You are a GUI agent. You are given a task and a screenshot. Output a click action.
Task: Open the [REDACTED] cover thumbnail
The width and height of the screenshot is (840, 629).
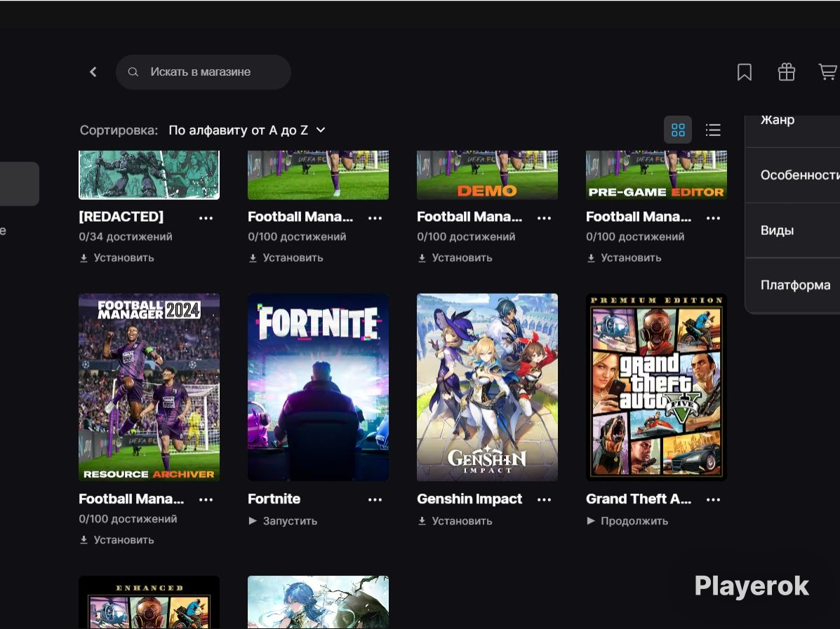[x=149, y=175]
